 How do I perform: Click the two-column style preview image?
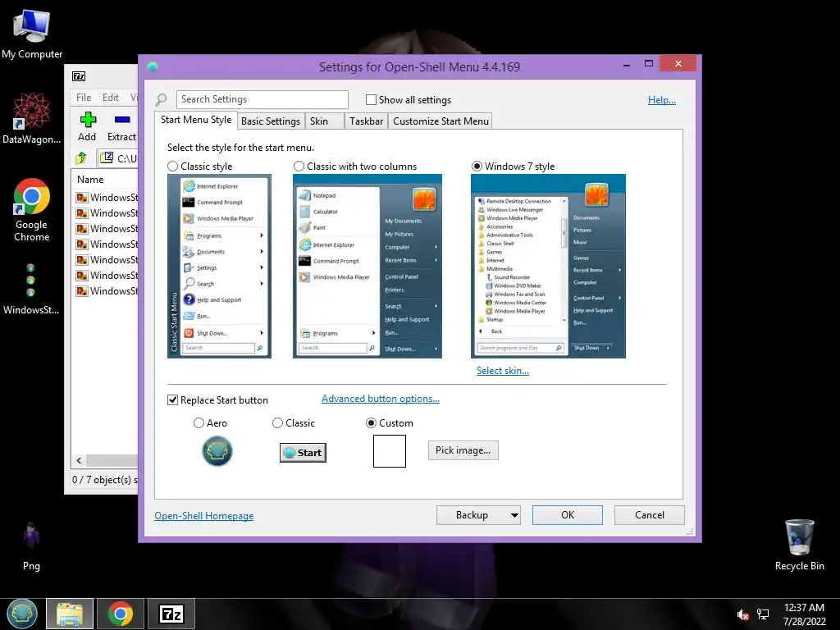367,266
